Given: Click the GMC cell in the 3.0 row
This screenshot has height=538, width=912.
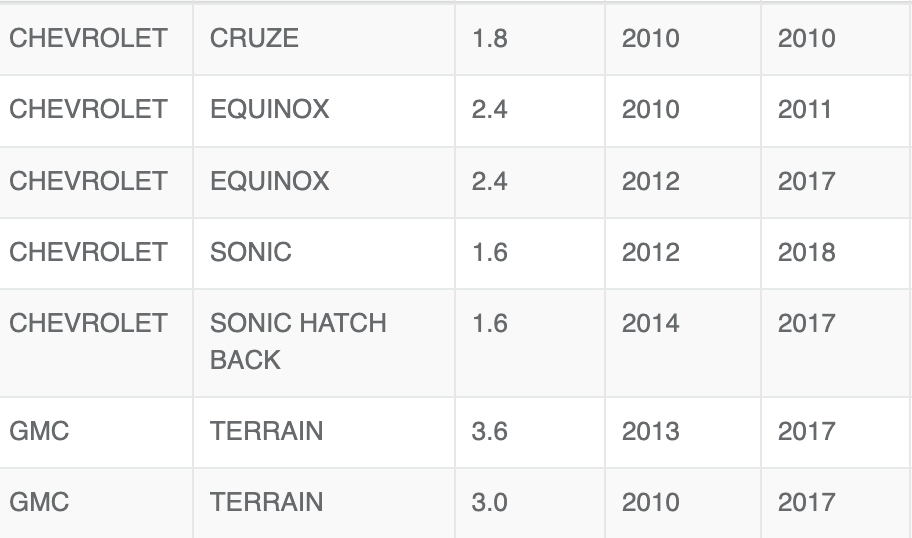Looking at the screenshot, I should pos(96,503).
